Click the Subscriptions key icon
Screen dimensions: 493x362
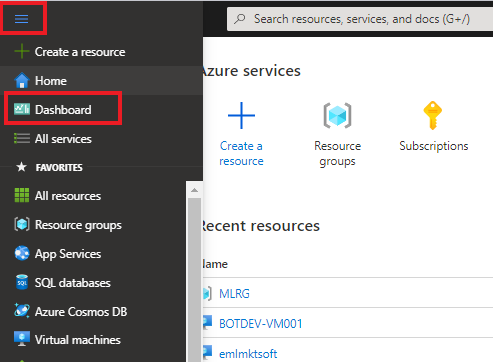tap(433, 115)
